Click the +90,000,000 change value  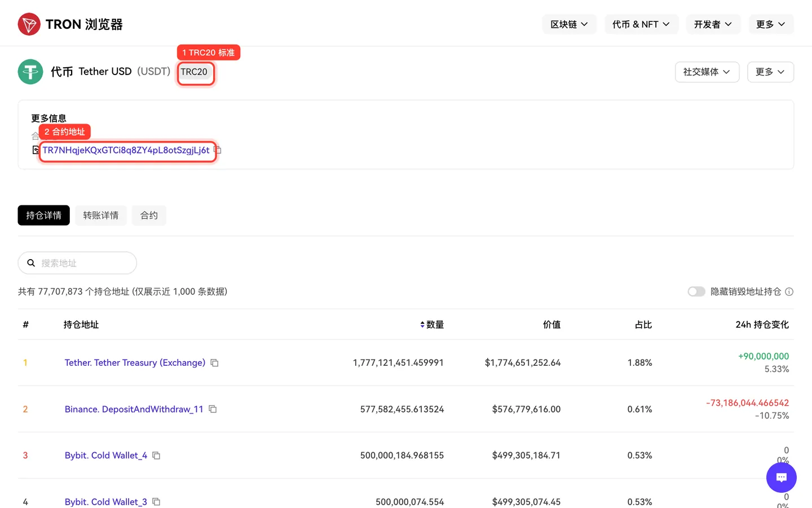(x=764, y=356)
